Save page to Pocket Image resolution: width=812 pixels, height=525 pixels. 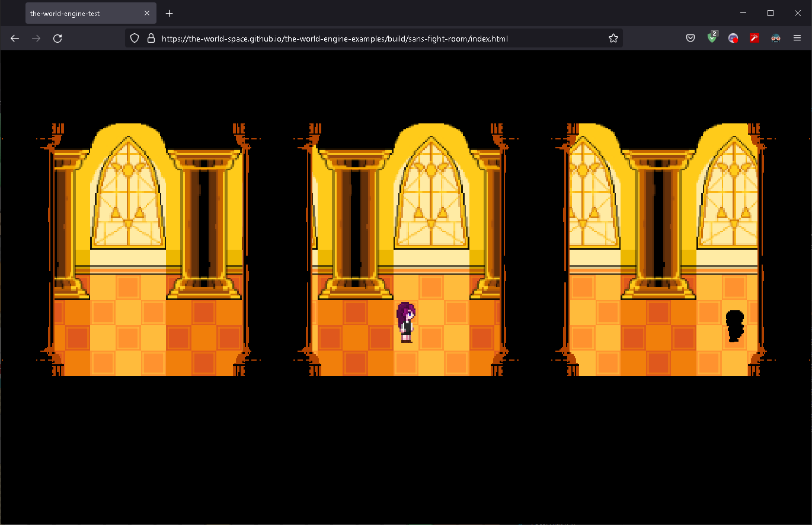pyautogui.click(x=690, y=38)
